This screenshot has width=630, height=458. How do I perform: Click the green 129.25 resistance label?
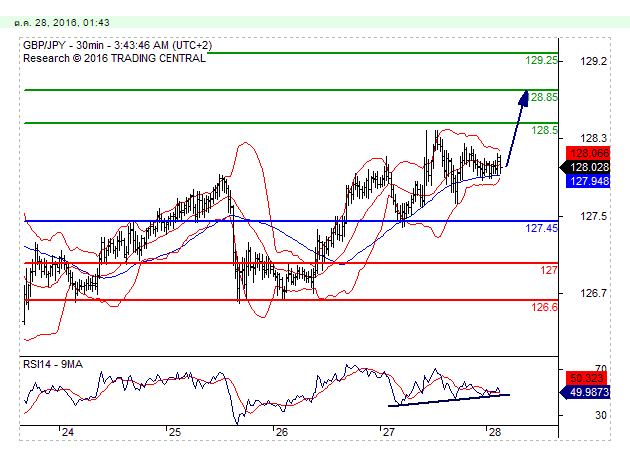541,60
